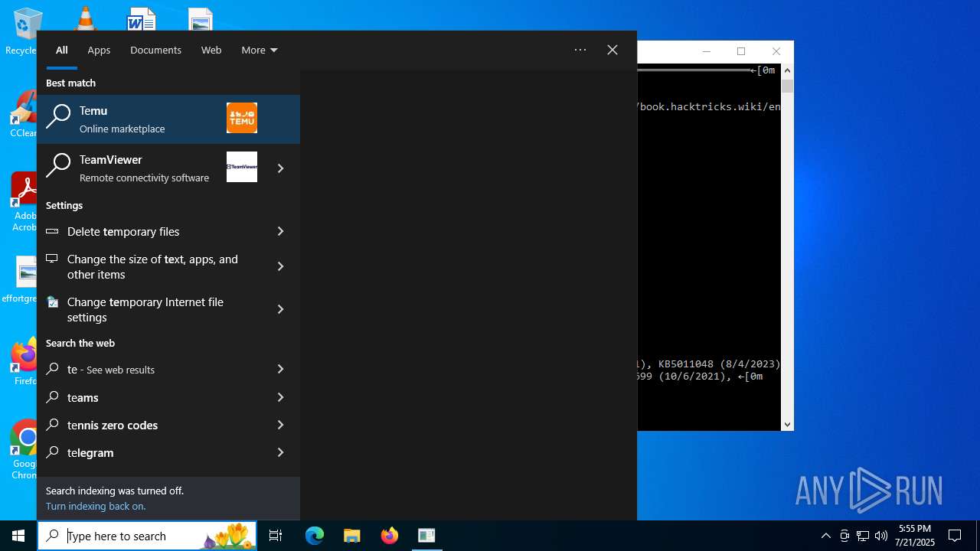Screen dimensions: 980x551
Task: Open Change temporary Internet file settings
Action: (x=149, y=309)
